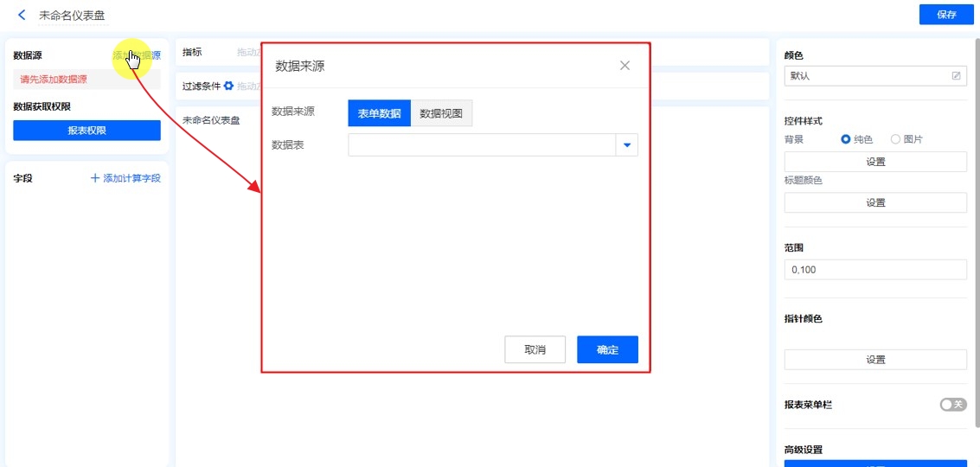Select the 纯色 background radio option
The image size is (980, 467).
846,139
